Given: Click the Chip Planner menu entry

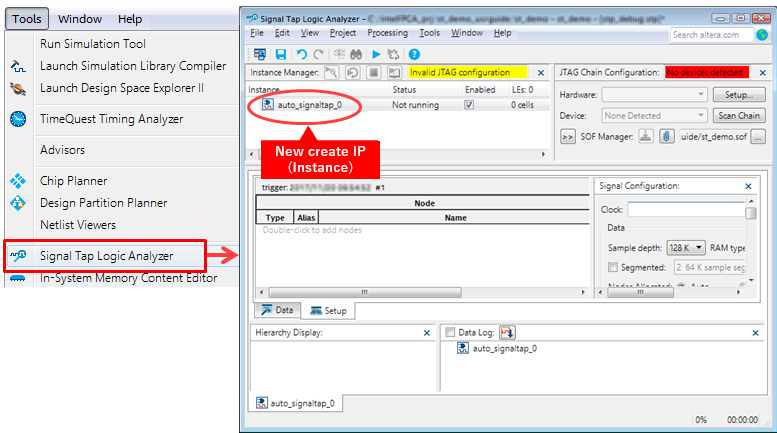Looking at the screenshot, I should pos(75,181).
